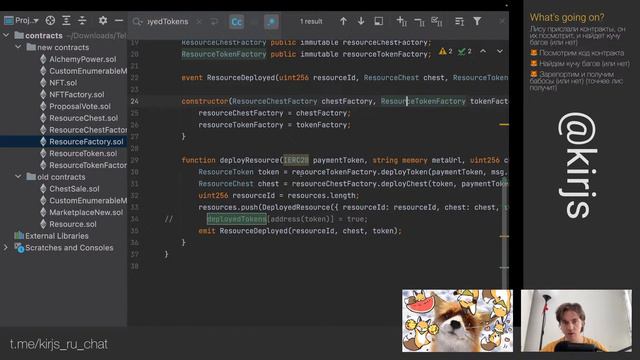Open search filter funnel options
640x360 pixels.
pos(477,21)
